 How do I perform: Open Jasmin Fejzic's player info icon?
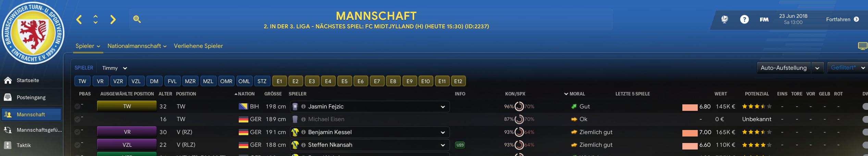click(x=303, y=107)
